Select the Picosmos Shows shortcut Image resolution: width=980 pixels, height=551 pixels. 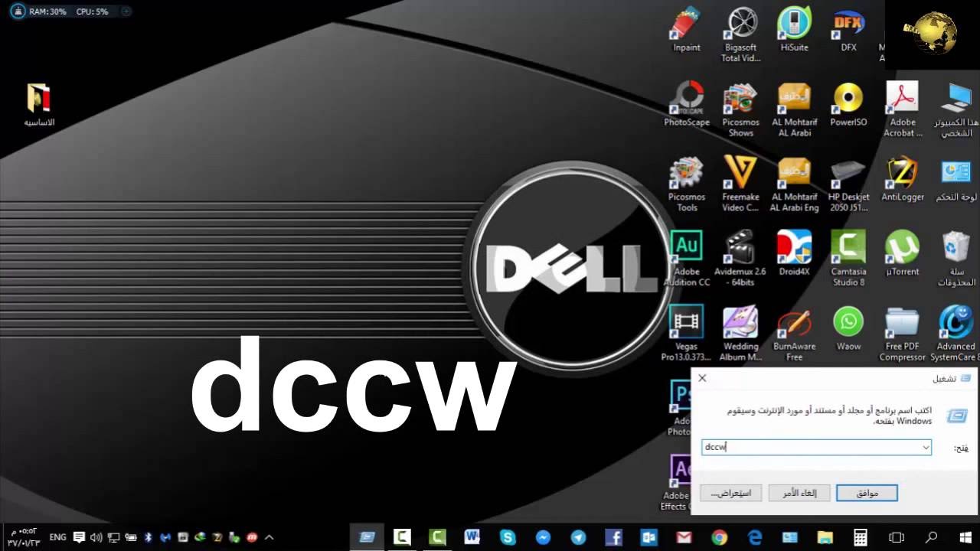click(740, 110)
